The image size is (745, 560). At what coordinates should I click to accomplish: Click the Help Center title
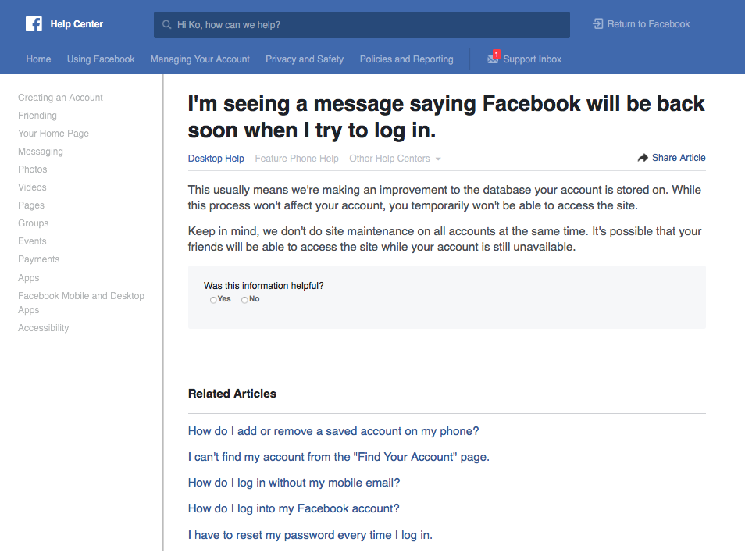point(77,24)
